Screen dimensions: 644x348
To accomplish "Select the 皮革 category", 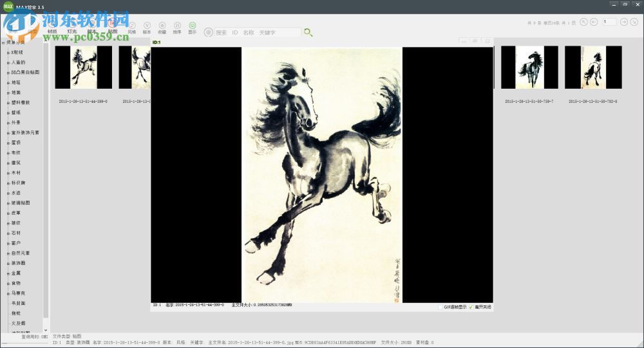I will [15, 213].
